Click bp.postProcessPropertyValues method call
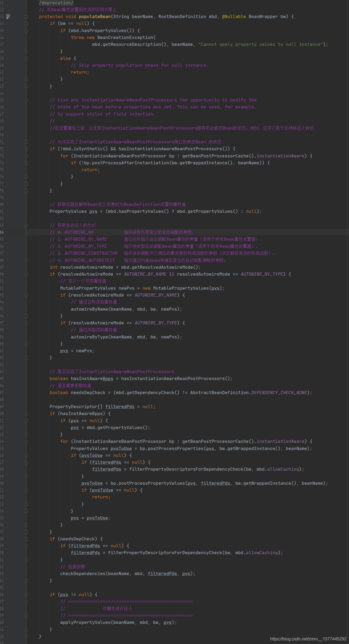This screenshot has height=644, width=349. pyautogui.click(x=148, y=483)
